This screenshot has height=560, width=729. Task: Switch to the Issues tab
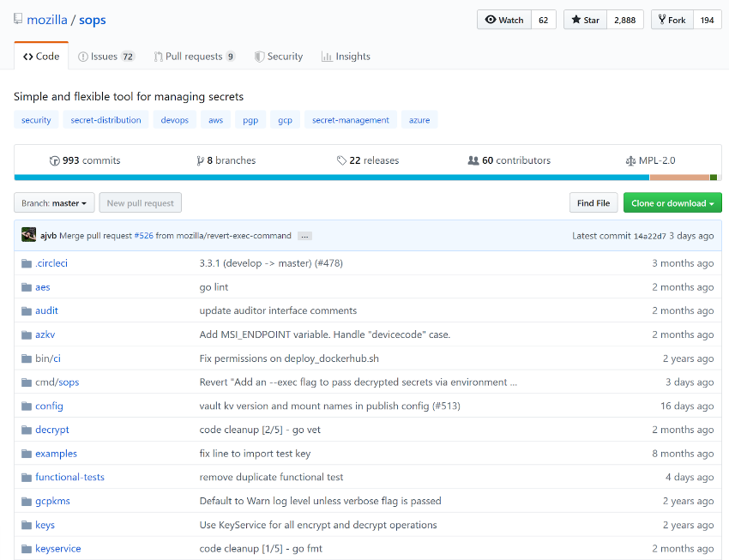106,57
